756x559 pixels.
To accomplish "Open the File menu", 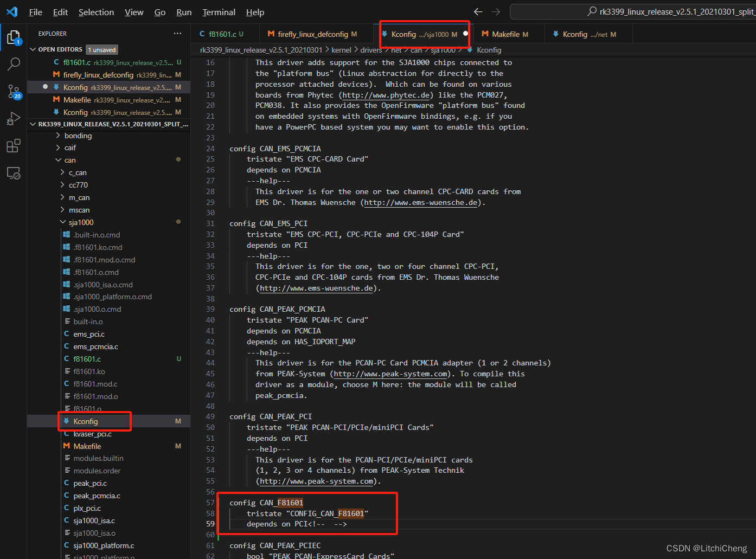I will 36,12.
